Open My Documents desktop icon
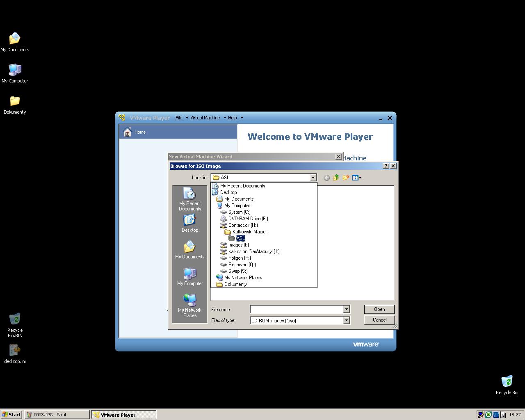Screen dimensions: 525x420 [x=15, y=42]
